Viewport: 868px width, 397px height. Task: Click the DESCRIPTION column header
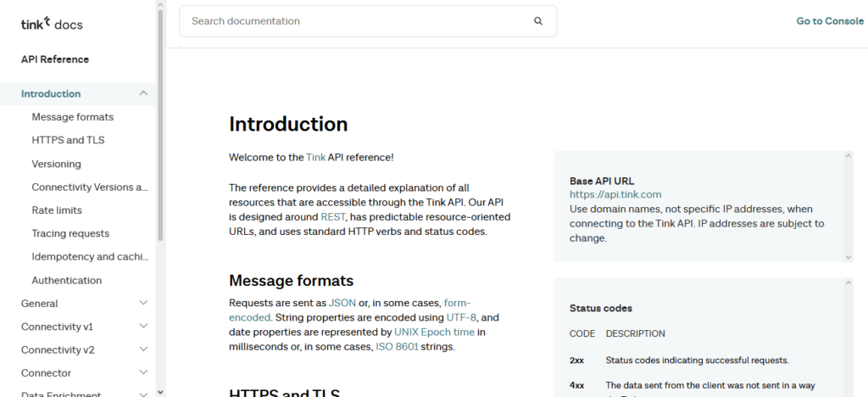636,334
